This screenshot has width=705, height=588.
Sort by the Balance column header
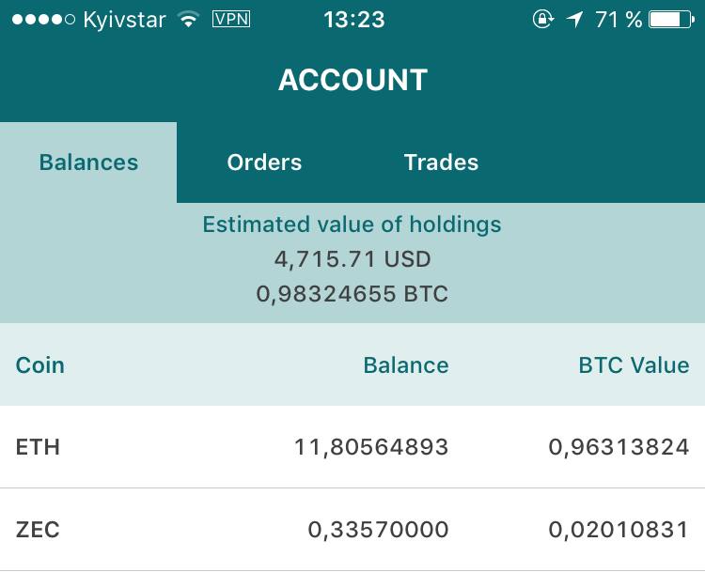point(405,365)
